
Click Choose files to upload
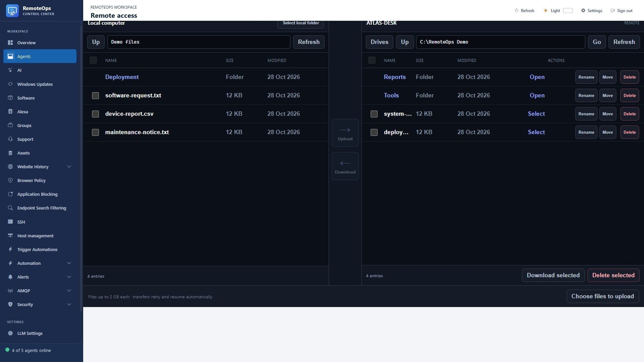602,297
